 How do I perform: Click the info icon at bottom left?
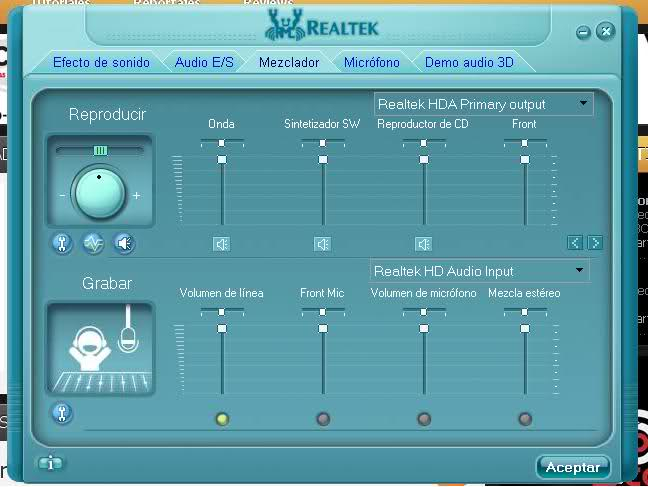(x=50, y=463)
